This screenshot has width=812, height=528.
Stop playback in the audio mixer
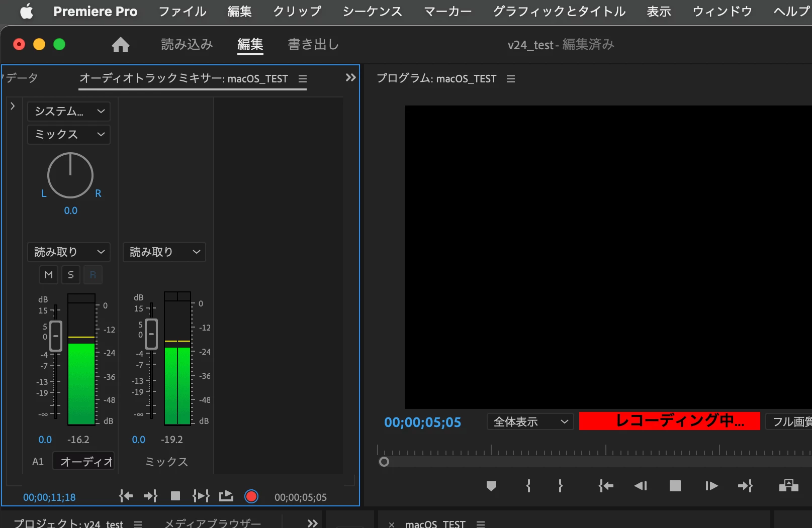pyautogui.click(x=175, y=496)
